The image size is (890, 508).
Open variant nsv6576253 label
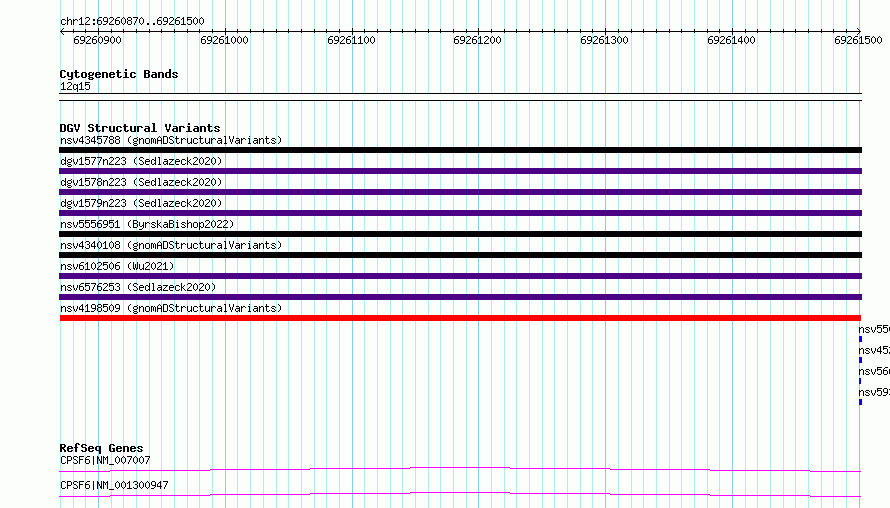(138, 287)
